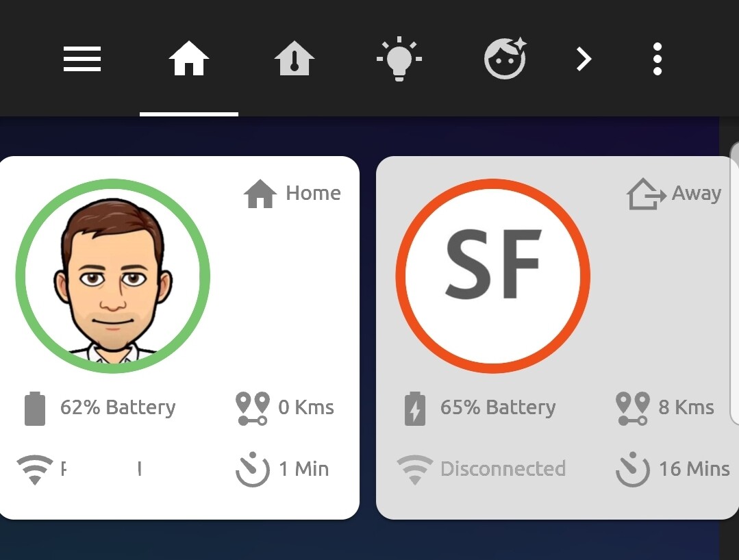The height and width of the screenshot is (560, 739).
Task: Click the timer icon showing 16 Mins
Action: click(632, 470)
